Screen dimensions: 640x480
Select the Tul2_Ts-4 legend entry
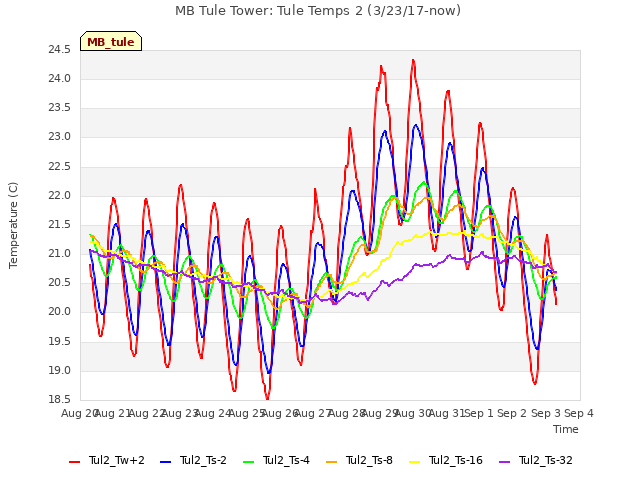point(276,460)
